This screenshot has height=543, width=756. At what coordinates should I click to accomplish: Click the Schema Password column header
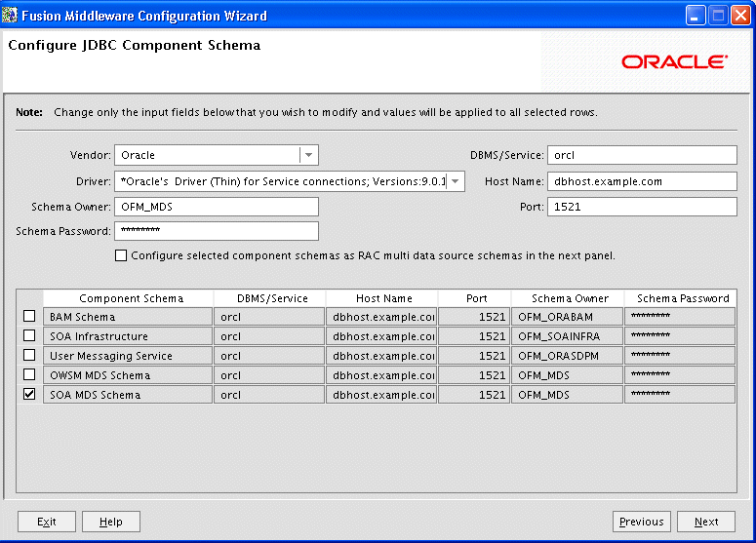click(680, 298)
